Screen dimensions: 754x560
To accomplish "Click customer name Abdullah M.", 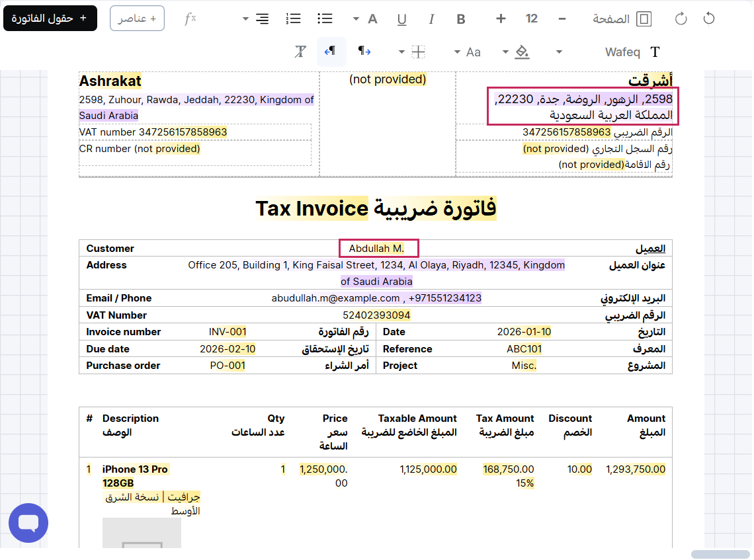I will 376,249.
